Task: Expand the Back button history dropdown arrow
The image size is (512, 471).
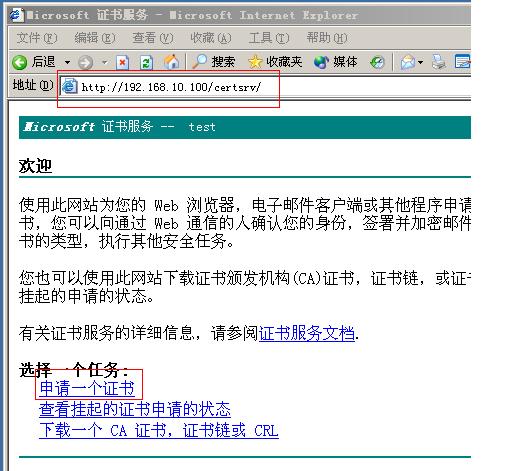Action: pos(67,62)
